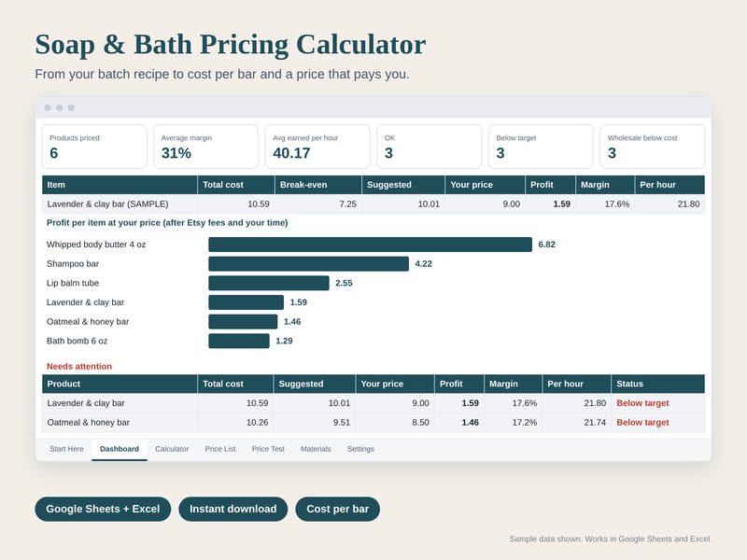Image resolution: width=747 pixels, height=560 pixels.
Task: Select the Below target summary card
Action: coord(541,147)
